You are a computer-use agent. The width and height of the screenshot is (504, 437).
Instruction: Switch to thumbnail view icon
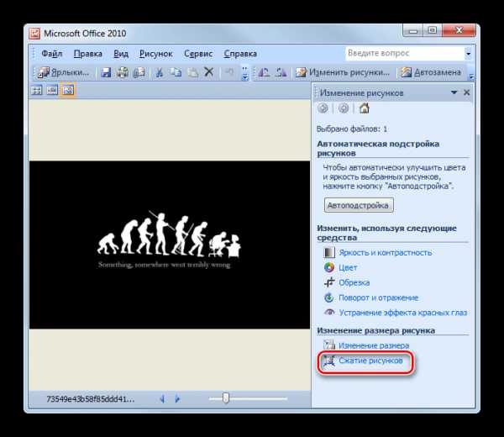point(37,91)
